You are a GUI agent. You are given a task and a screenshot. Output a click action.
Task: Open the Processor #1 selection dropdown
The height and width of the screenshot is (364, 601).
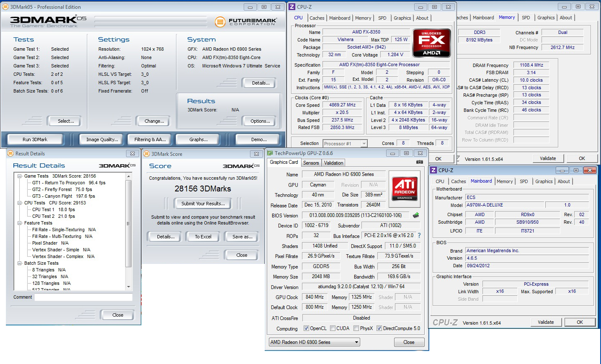pos(345,144)
